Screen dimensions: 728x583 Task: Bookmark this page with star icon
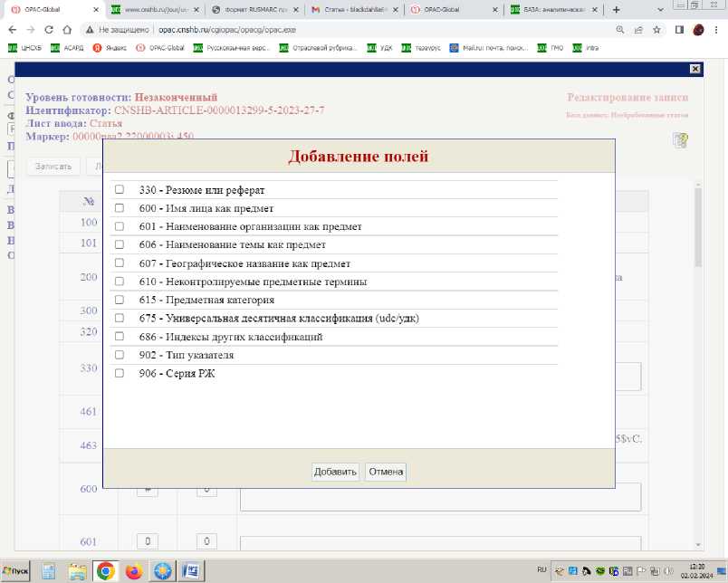[656, 30]
